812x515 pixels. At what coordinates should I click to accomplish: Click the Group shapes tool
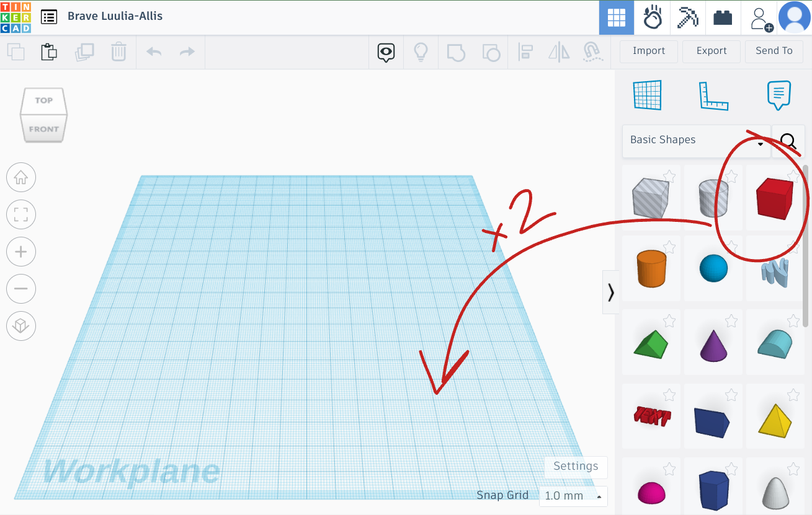[456, 52]
